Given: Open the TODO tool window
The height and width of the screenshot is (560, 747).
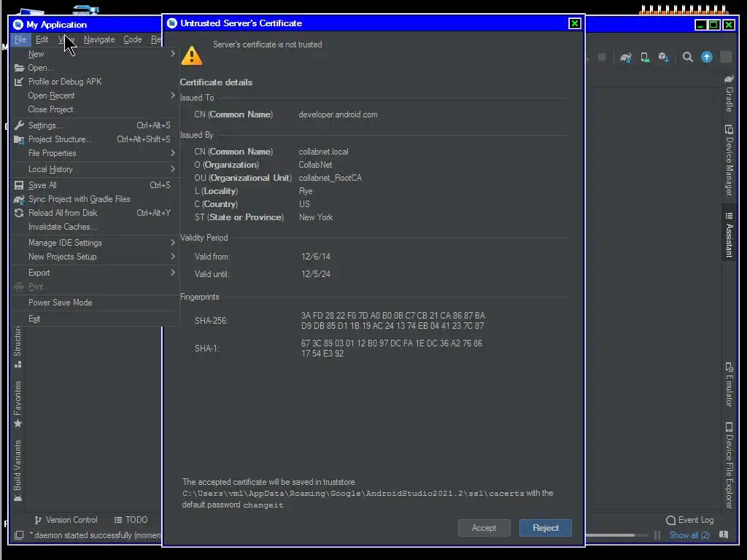Looking at the screenshot, I should pyautogui.click(x=131, y=520).
